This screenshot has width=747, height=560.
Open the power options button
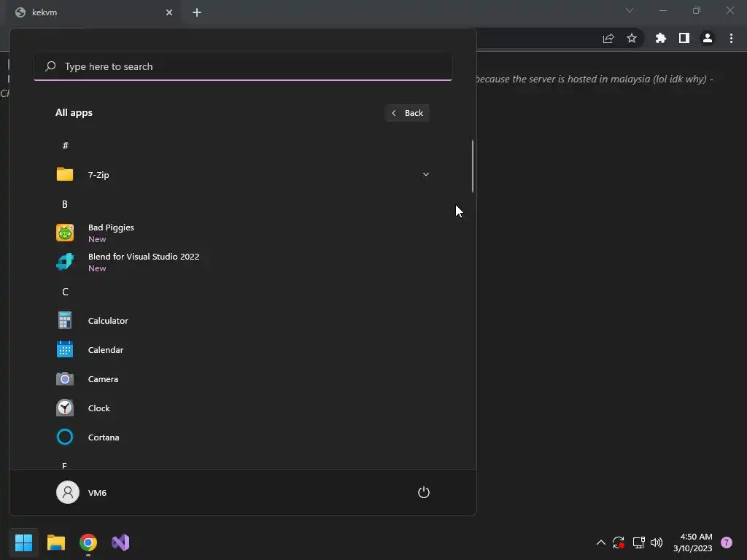(424, 492)
